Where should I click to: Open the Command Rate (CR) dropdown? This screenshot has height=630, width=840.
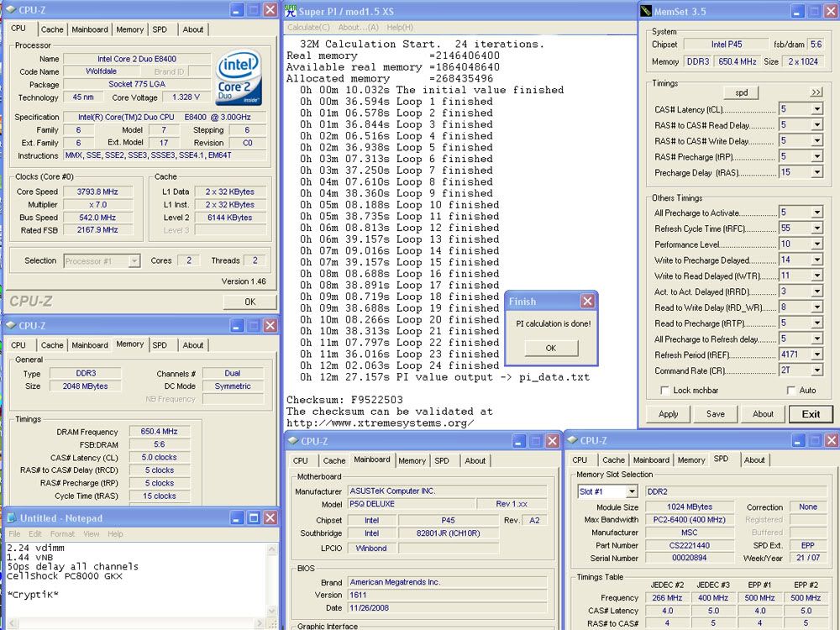pos(817,370)
